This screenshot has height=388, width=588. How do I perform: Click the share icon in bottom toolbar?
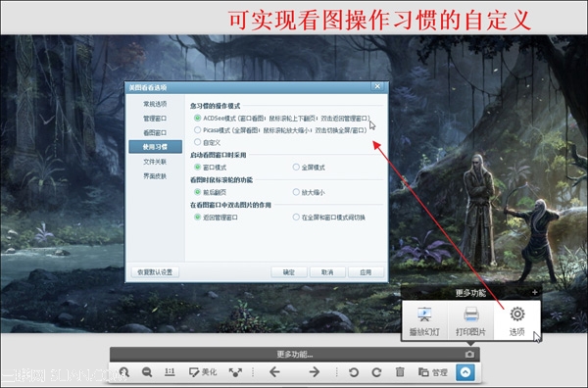pos(235,372)
